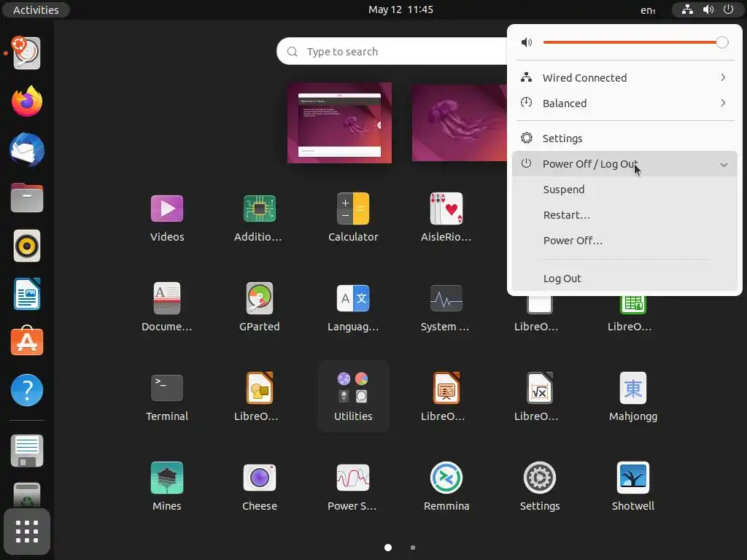Click the Type to search field

point(392,52)
